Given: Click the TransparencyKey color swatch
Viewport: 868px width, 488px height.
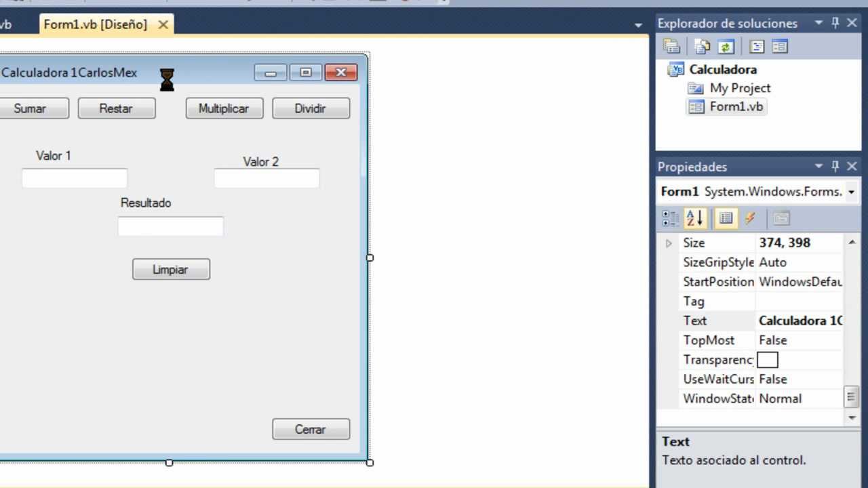Looking at the screenshot, I should coord(768,360).
